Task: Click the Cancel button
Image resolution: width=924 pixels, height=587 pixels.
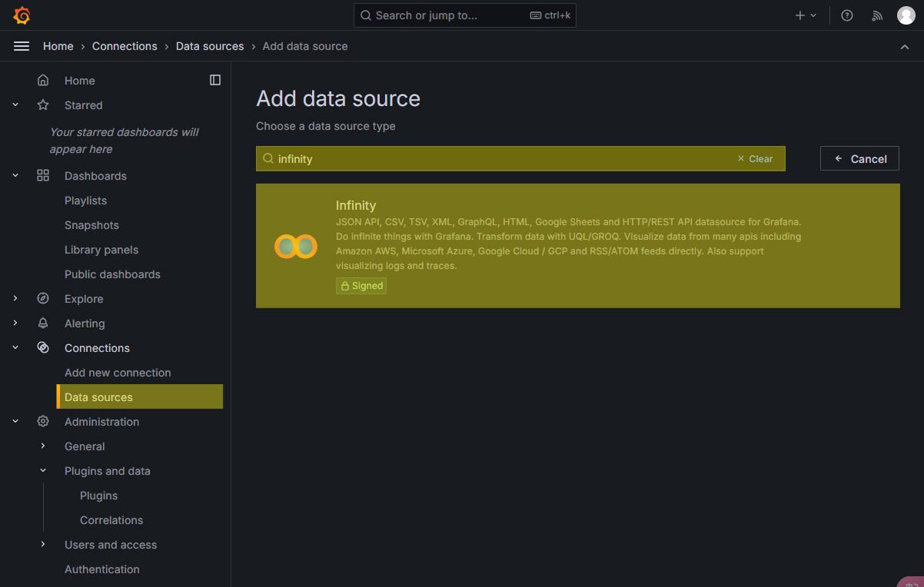Action: [859, 158]
